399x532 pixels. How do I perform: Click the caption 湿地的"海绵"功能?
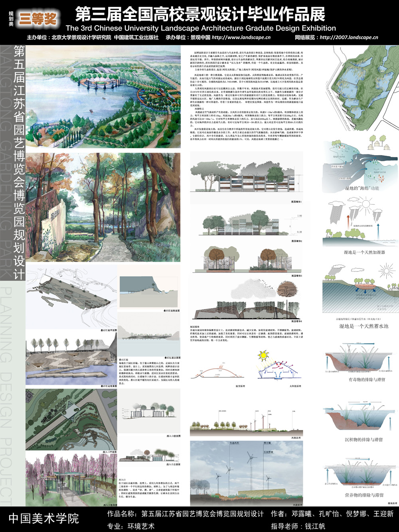[x=362, y=188]
